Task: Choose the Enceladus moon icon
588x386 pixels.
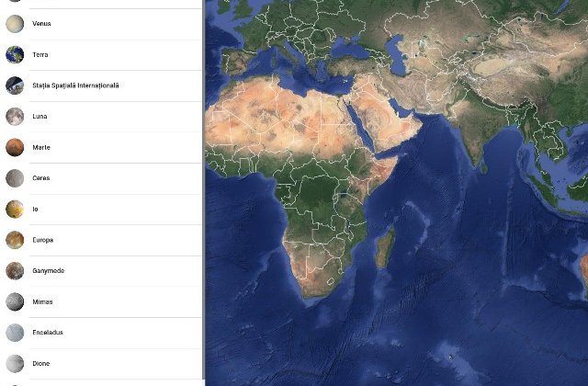Action: pos(15,333)
